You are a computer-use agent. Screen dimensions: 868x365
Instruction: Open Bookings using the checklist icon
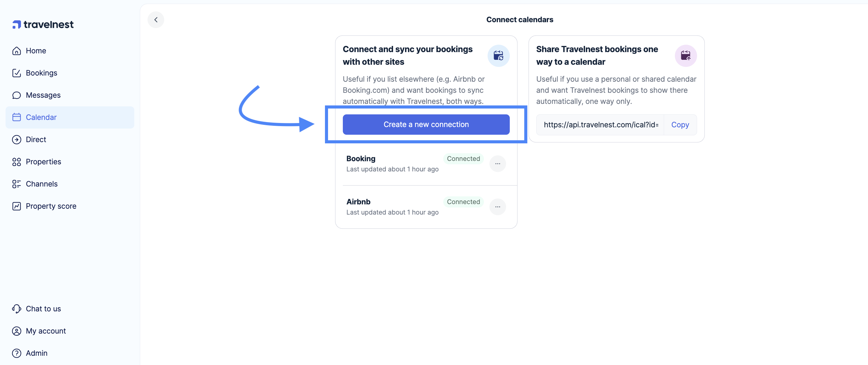coord(17,73)
